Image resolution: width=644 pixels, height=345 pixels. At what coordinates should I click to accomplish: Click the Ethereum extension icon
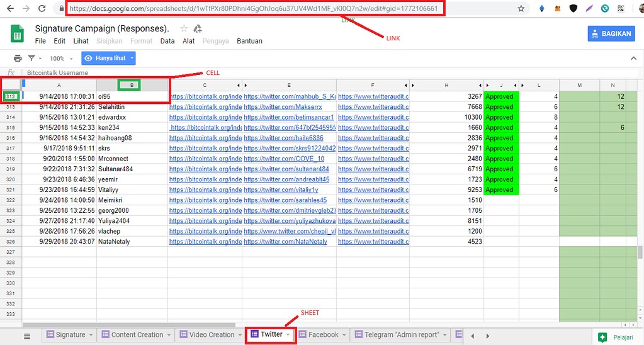pyautogui.click(x=542, y=8)
